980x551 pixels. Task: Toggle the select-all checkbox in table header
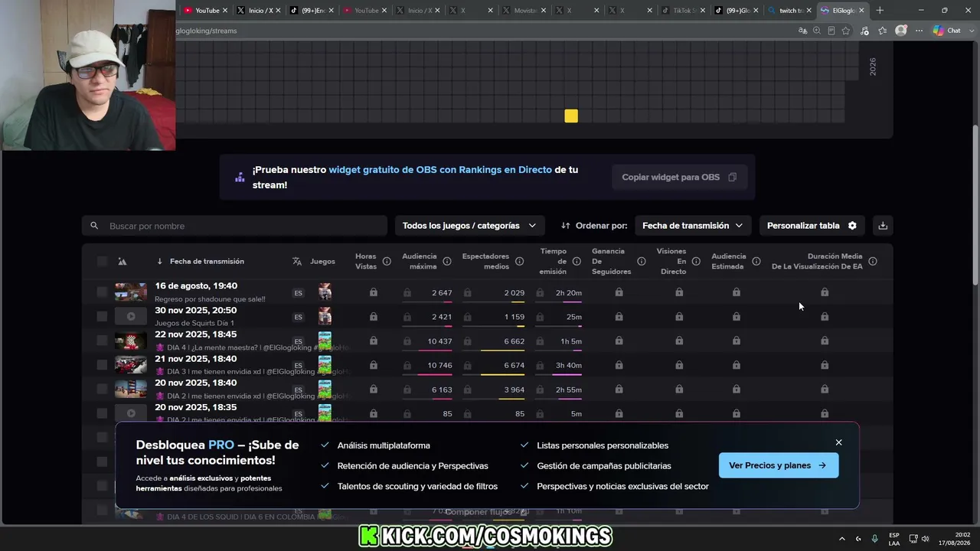pyautogui.click(x=102, y=262)
